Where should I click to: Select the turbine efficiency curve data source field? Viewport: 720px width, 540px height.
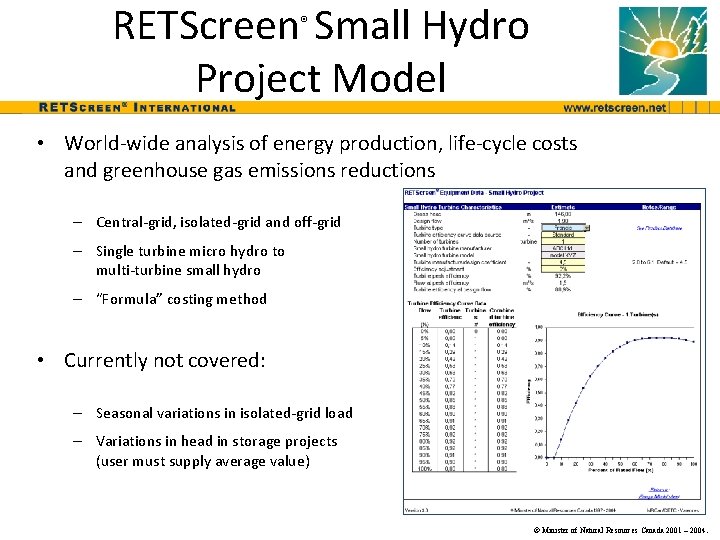point(563,235)
